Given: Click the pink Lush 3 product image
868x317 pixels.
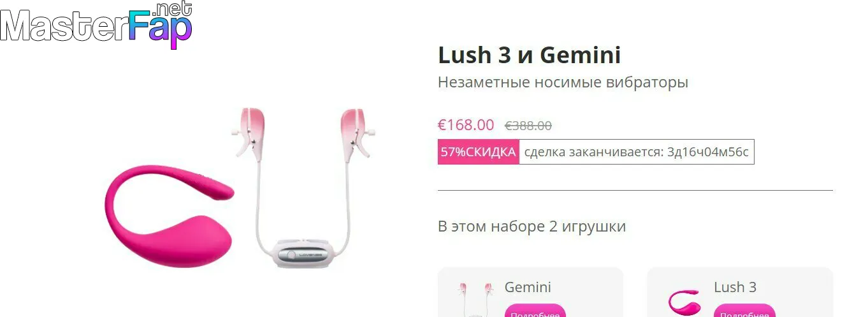Looking at the screenshot, I should 169,216.
